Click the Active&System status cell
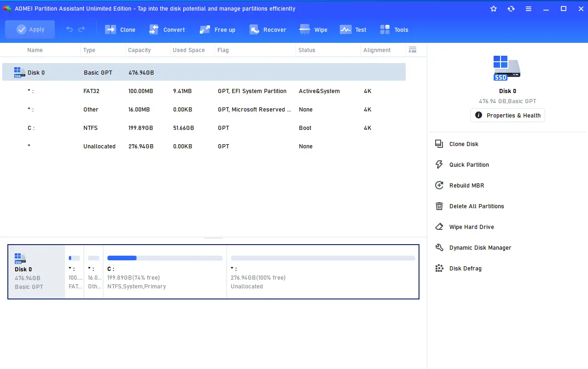The image size is (588, 369). [x=319, y=91]
